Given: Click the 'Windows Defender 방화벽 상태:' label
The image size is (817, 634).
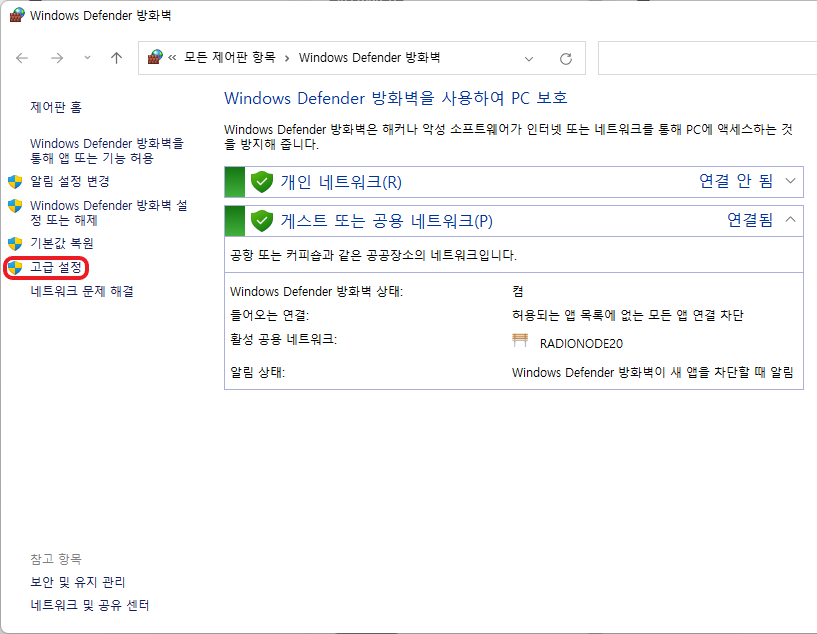Looking at the screenshot, I should pyautogui.click(x=316, y=292).
